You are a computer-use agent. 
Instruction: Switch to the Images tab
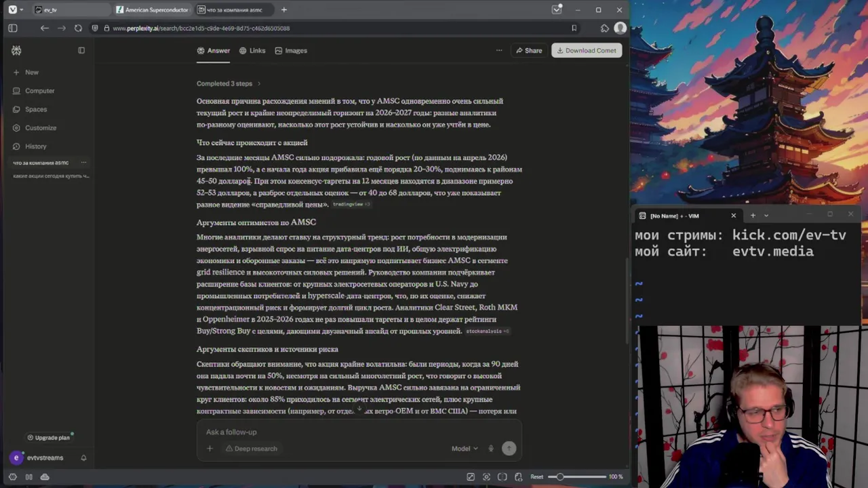[291, 50]
